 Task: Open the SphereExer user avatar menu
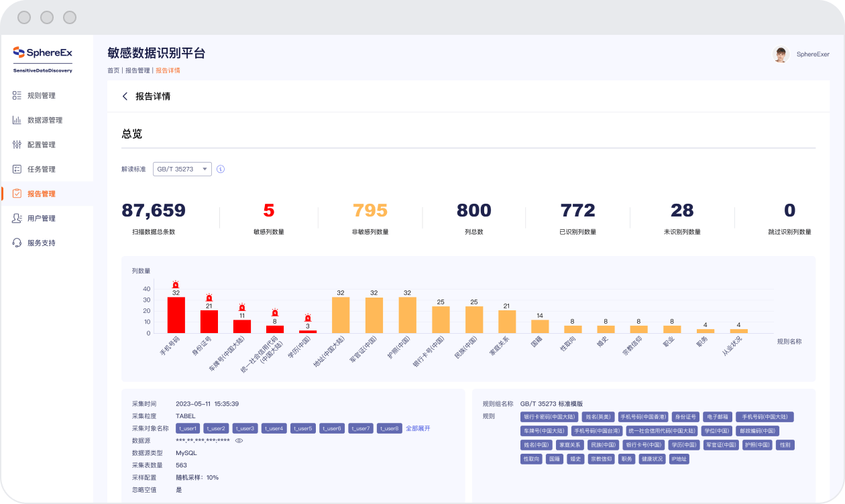(781, 55)
